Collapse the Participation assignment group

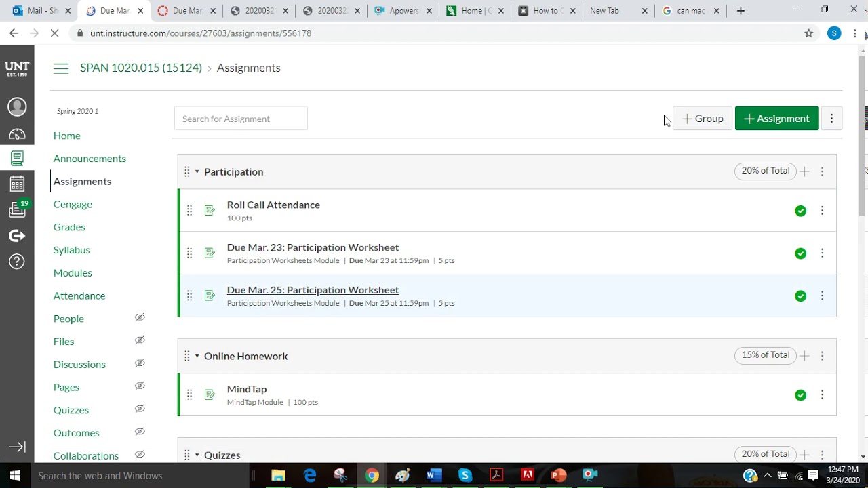[x=197, y=171]
